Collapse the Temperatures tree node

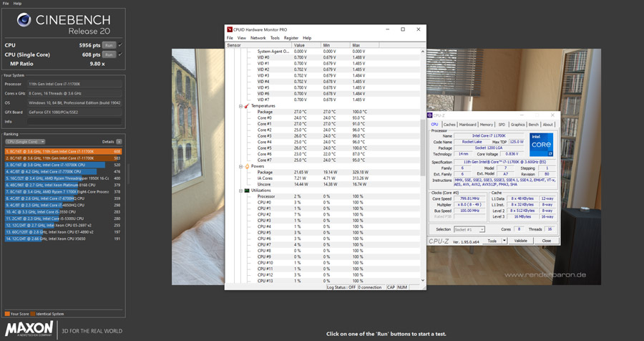click(x=241, y=106)
